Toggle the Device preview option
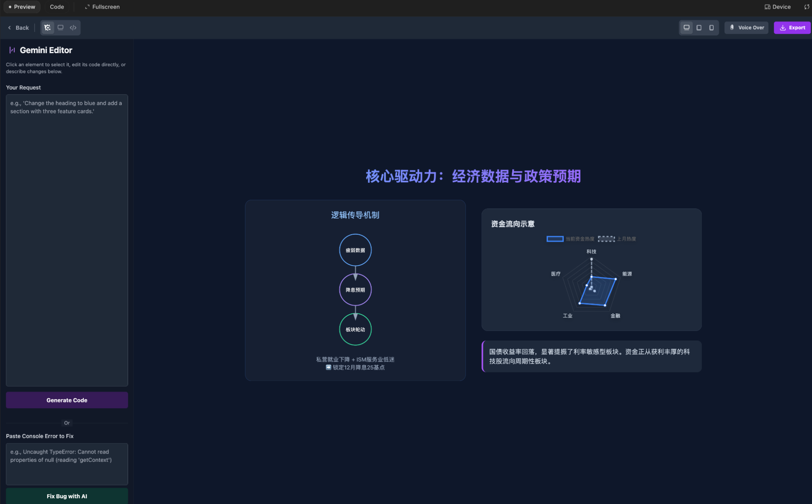 (x=777, y=7)
